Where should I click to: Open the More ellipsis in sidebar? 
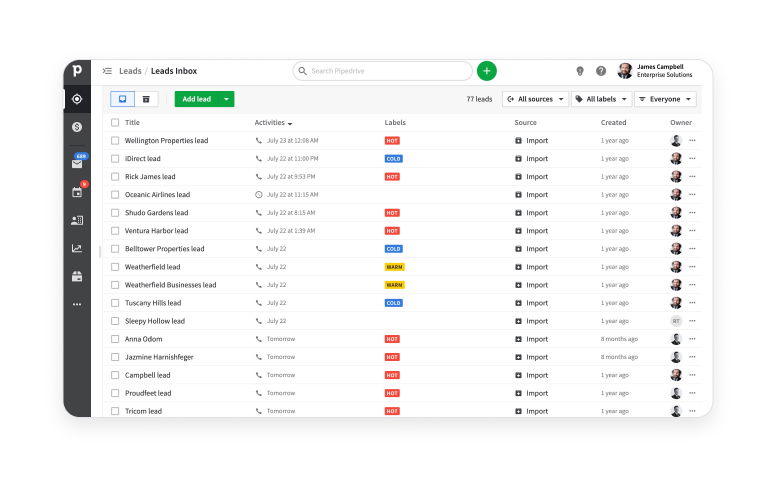point(77,304)
